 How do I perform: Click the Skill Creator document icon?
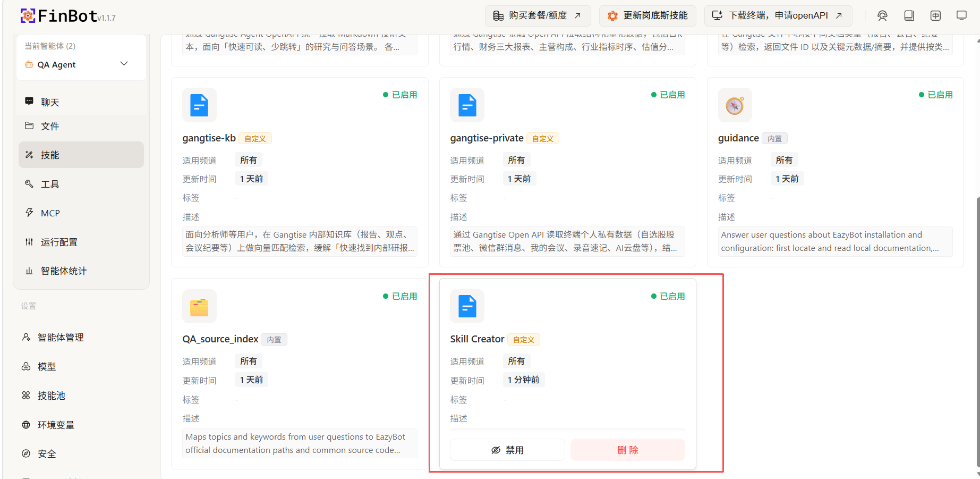click(x=467, y=306)
